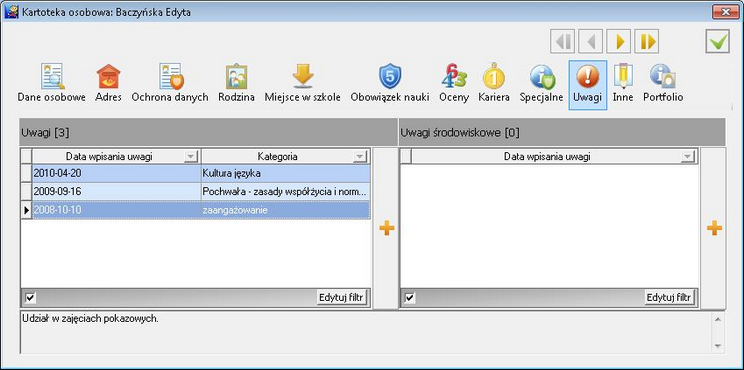The width and height of the screenshot is (744, 370).
Task: Click the Pochwała - zasady współżycia cell
Action: point(285,192)
